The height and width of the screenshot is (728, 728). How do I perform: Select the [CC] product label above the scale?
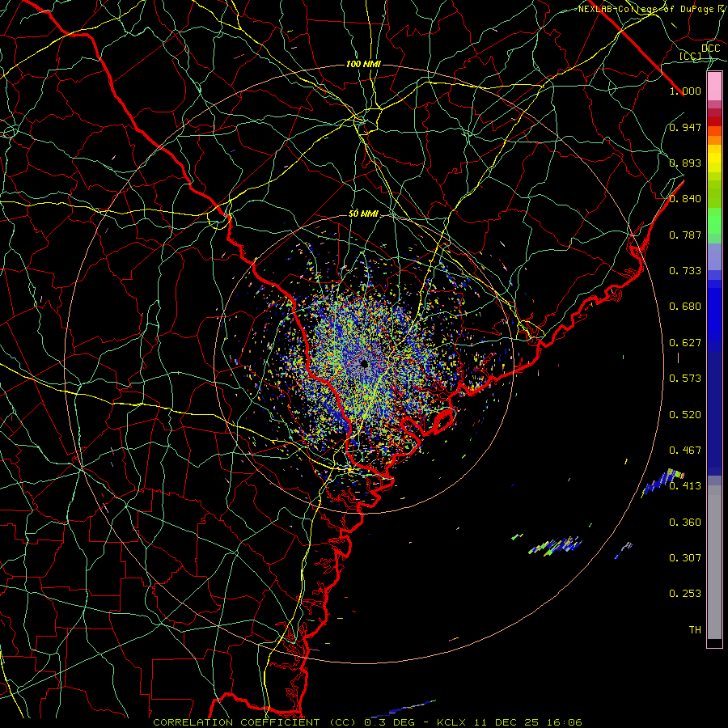click(691, 56)
